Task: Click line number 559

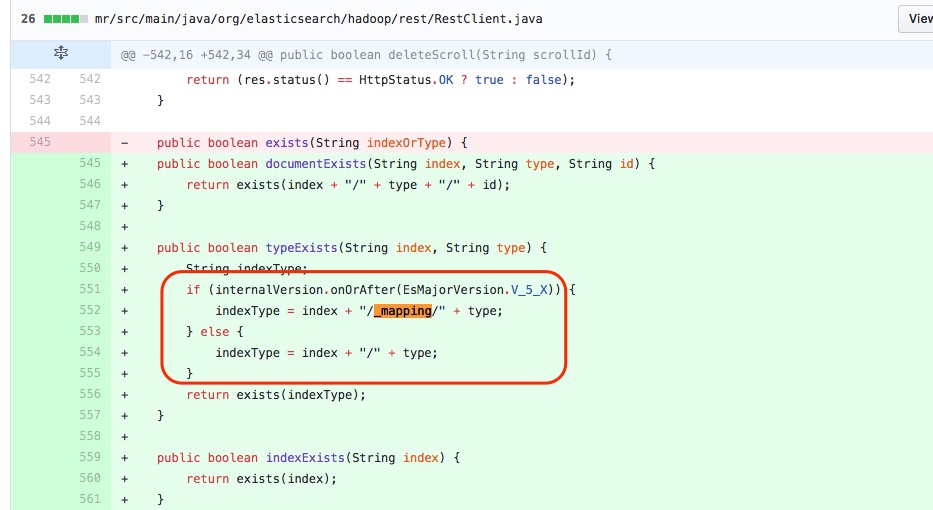Action: [90, 457]
